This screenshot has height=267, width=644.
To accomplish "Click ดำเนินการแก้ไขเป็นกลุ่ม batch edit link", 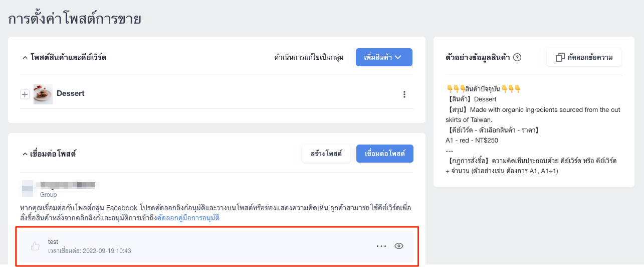I will coord(309,58).
